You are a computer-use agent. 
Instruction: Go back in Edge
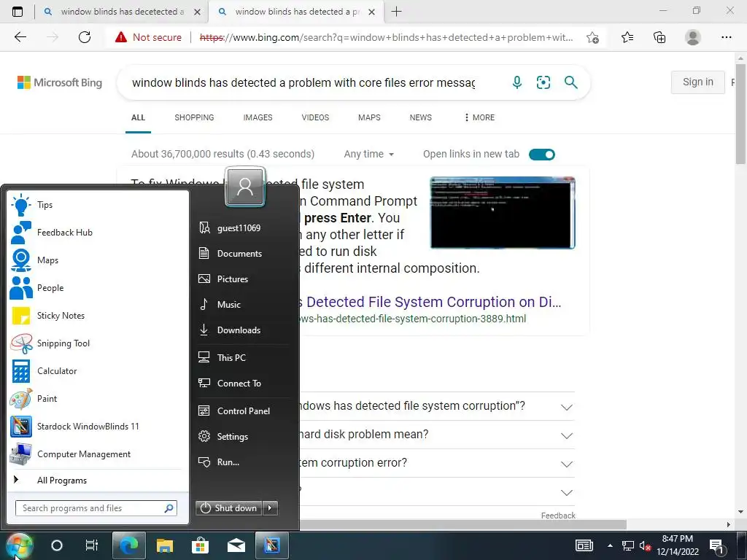tap(20, 37)
